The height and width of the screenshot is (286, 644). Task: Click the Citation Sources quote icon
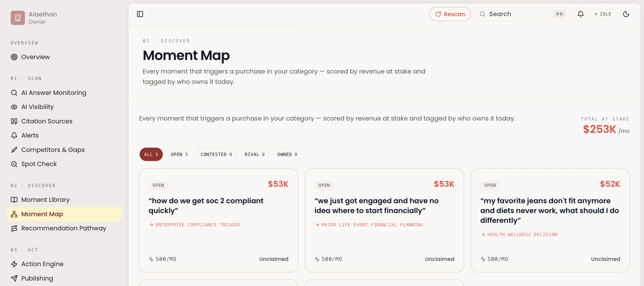[x=14, y=121]
